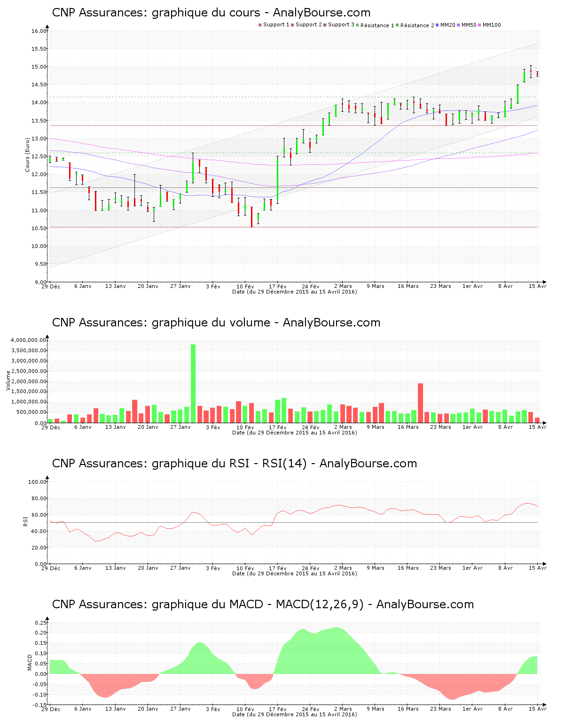
Task: Click the rotated 'RSI' y-axis label
Action: [25, 521]
